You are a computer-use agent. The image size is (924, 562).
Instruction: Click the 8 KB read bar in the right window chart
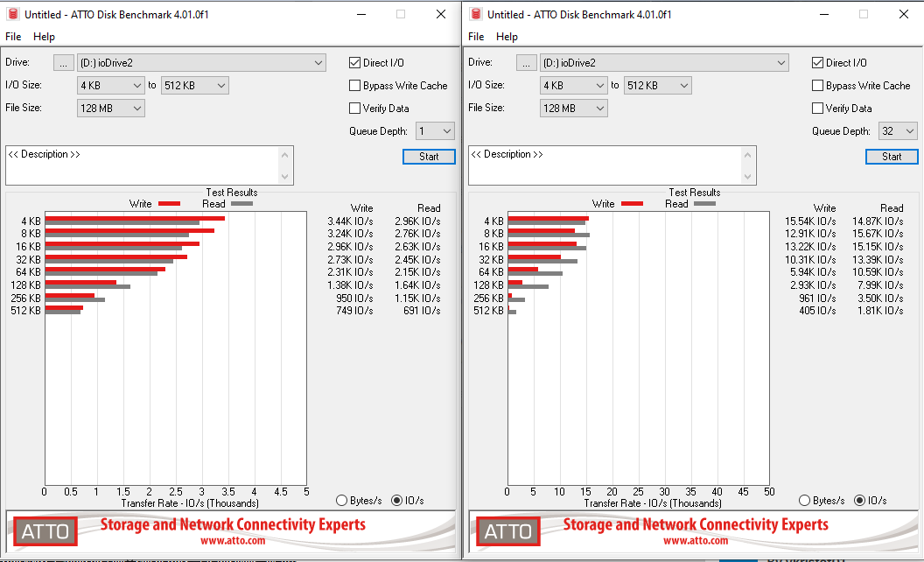549,235
